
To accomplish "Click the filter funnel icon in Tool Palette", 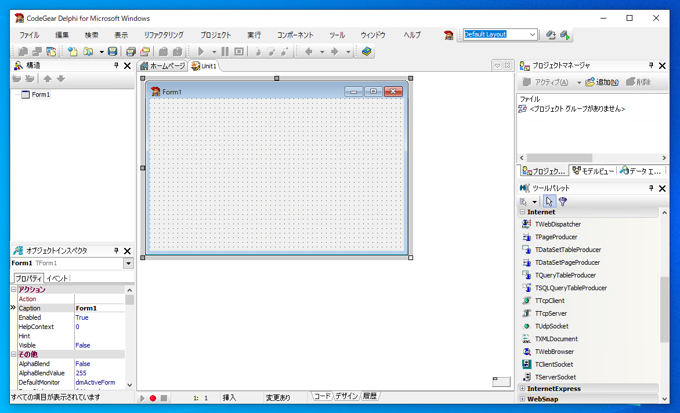I will [x=562, y=201].
